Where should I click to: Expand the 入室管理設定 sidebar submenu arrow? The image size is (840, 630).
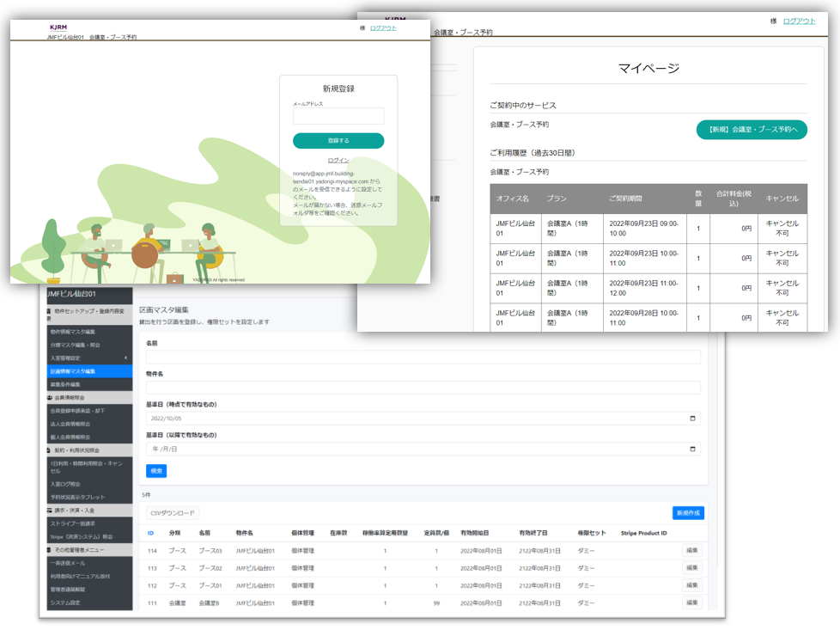(126, 358)
